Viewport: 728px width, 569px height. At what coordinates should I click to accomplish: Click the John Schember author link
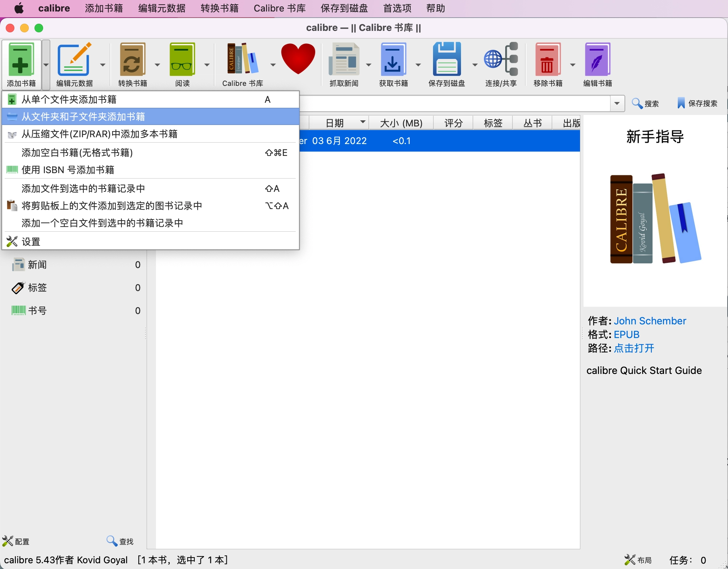[650, 321]
